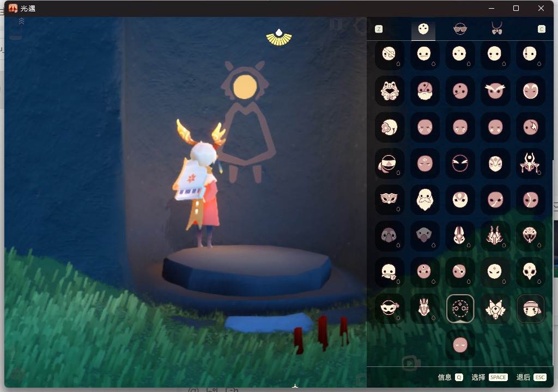Image resolution: width=558 pixels, height=392 pixels.
Task: Click the 信息 Q info button
Action: coord(450,377)
